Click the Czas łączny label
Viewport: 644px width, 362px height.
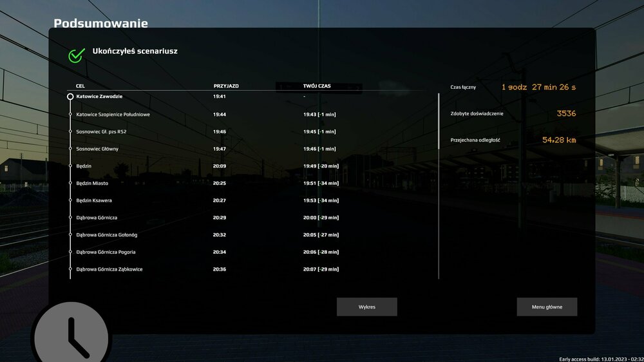click(x=463, y=87)
